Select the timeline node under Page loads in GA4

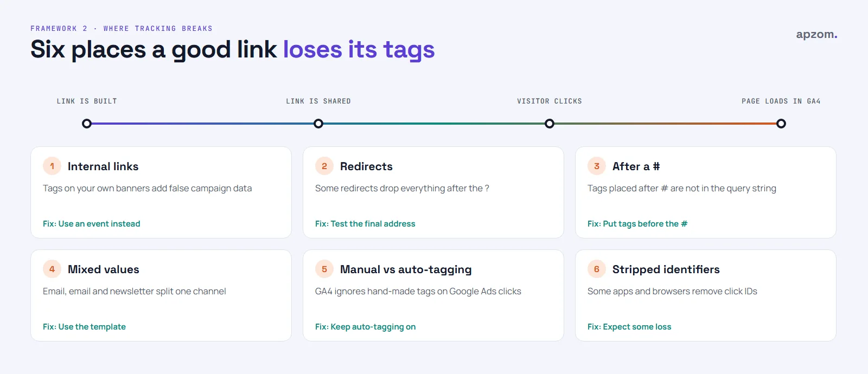[781, 124]
